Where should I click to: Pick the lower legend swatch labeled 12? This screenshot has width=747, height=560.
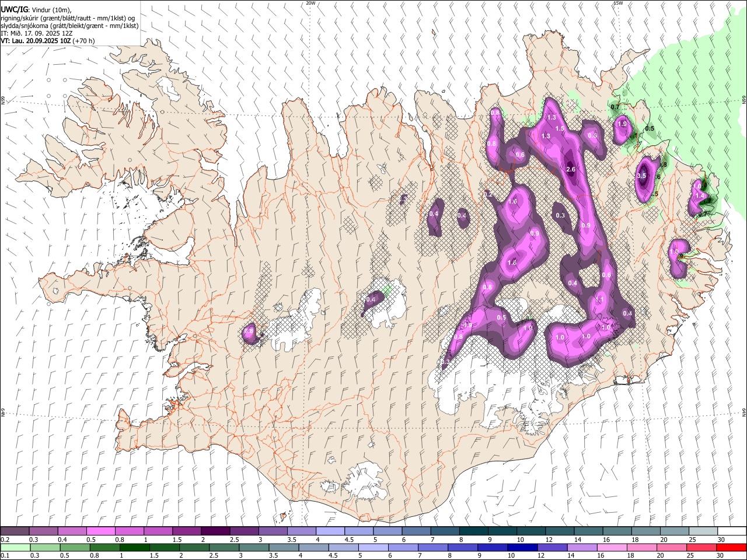click(x=552, y=547)
